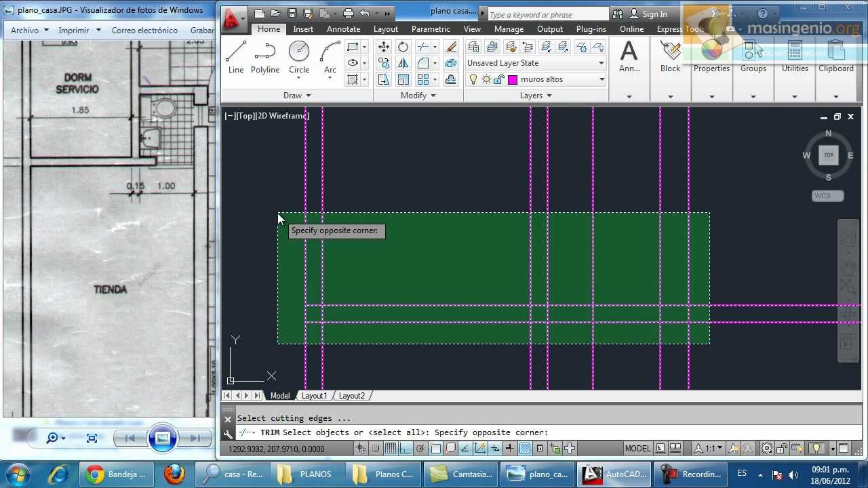
Task: Open the Unsaved Layer State dropdown
Action: (x=601, y=62)
